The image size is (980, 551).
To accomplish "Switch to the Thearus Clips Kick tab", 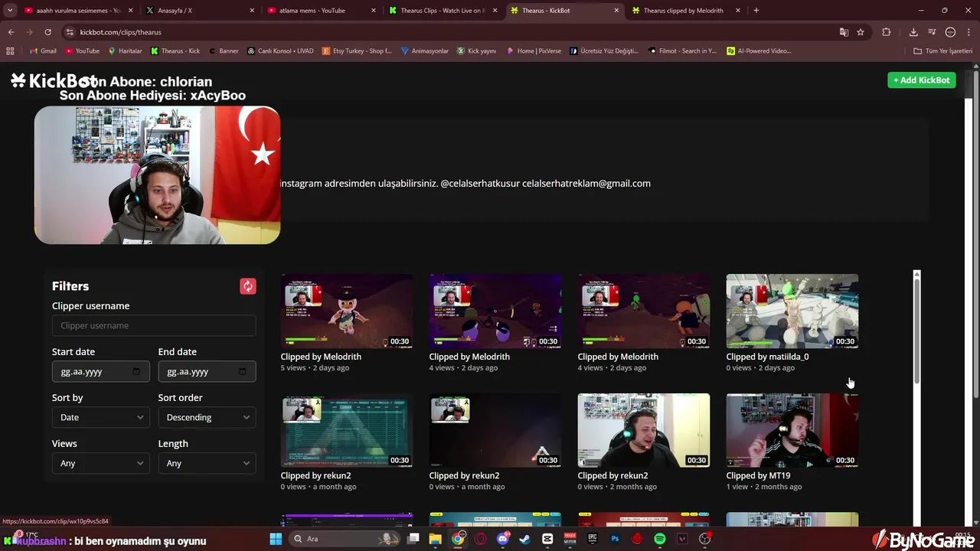I will click(x=443, y=11).
